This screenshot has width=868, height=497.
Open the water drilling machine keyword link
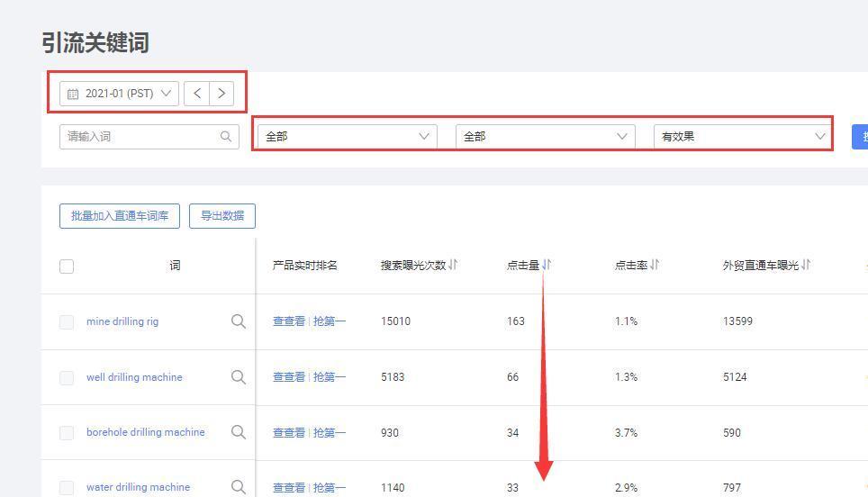138,488
